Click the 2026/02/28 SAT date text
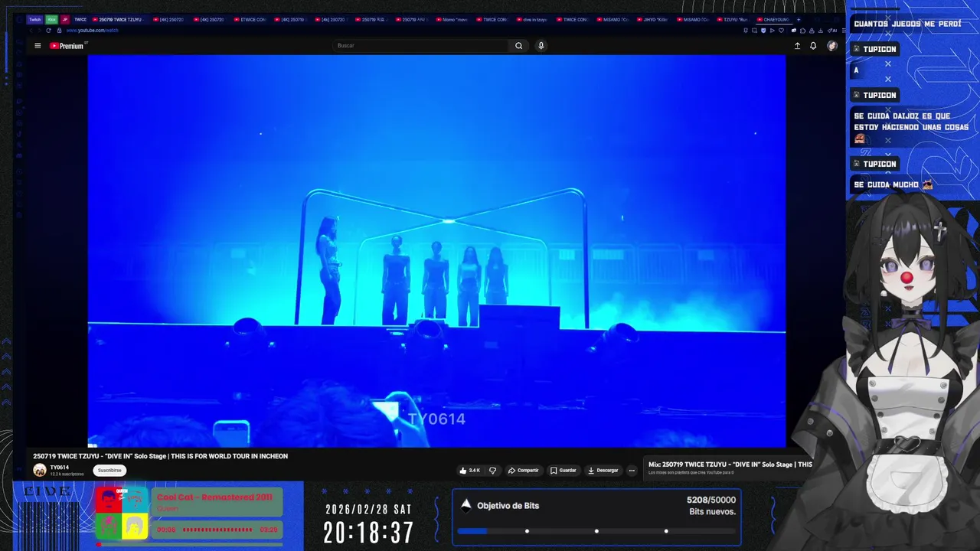 pyautogui.click(x=368, y=509)
